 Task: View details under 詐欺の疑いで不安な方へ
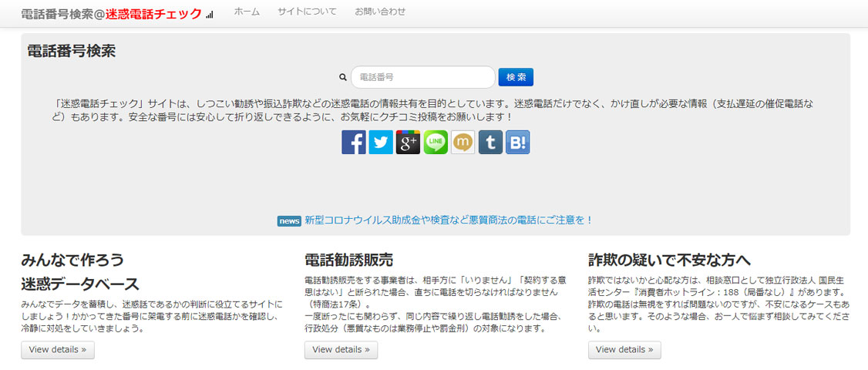[624, 350]
